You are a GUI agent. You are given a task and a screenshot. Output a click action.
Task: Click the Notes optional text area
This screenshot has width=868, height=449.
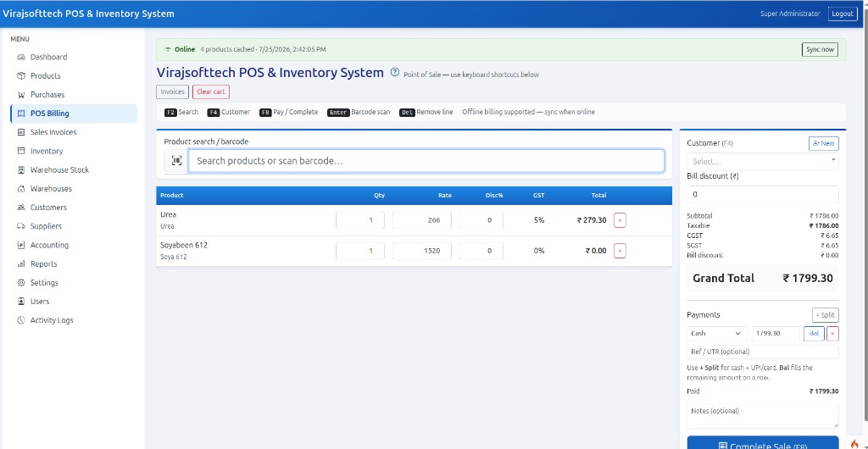click(762, 416)
